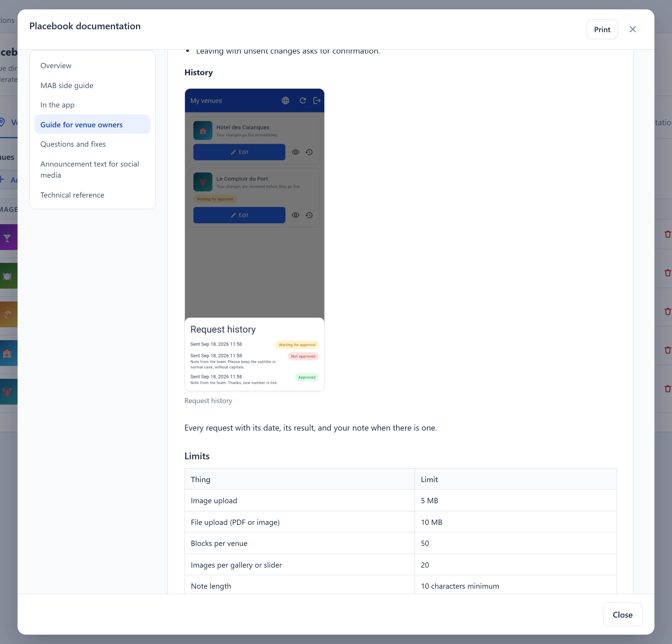Click the history icon for Hôtel des Calanques
The height and width of the screenshot is (644, 672).
(309, 152)
